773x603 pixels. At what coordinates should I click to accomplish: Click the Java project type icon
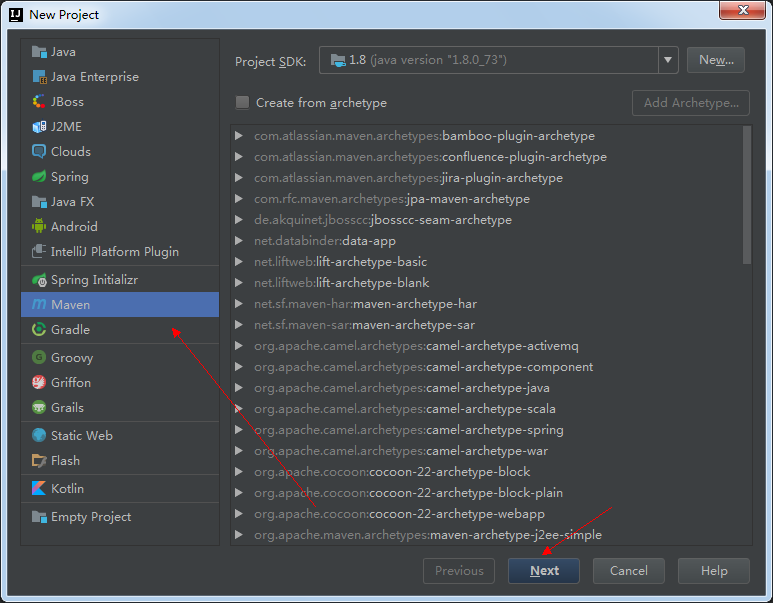coord(39,52)
